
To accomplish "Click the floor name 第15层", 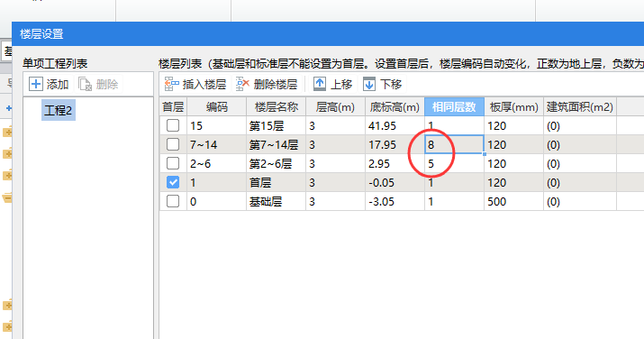I will click(x=276, y=125).
